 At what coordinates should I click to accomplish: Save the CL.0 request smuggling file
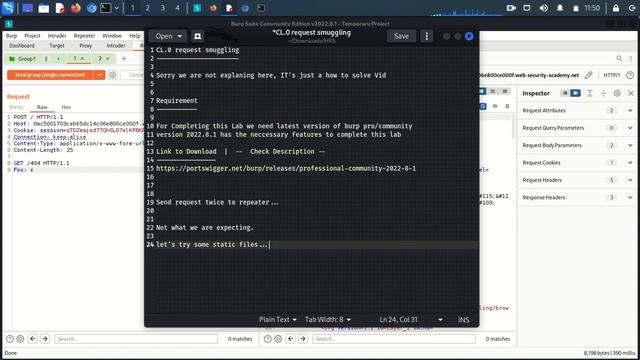[x=401, y=36]
